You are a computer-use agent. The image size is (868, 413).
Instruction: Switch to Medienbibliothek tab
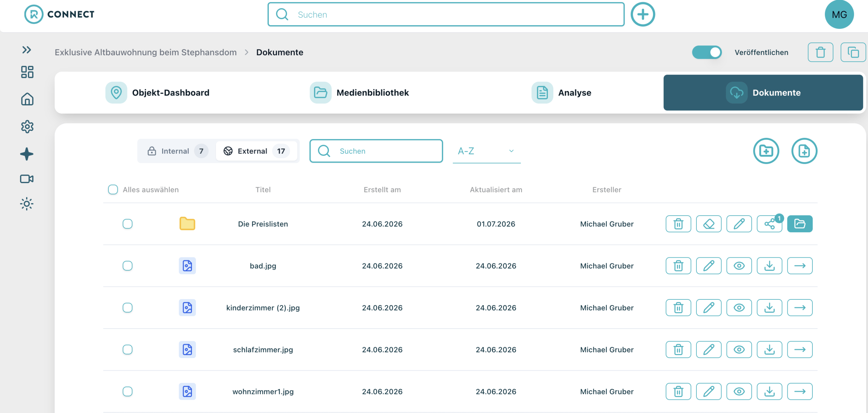coord(359,93)
